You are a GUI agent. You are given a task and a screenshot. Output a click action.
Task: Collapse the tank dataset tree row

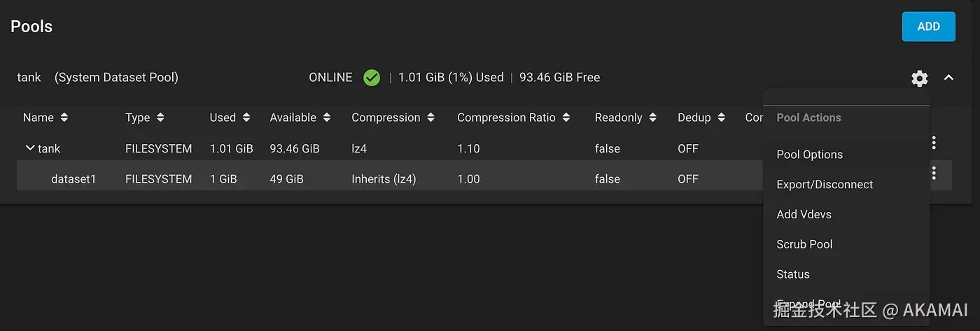pos(30,148)
